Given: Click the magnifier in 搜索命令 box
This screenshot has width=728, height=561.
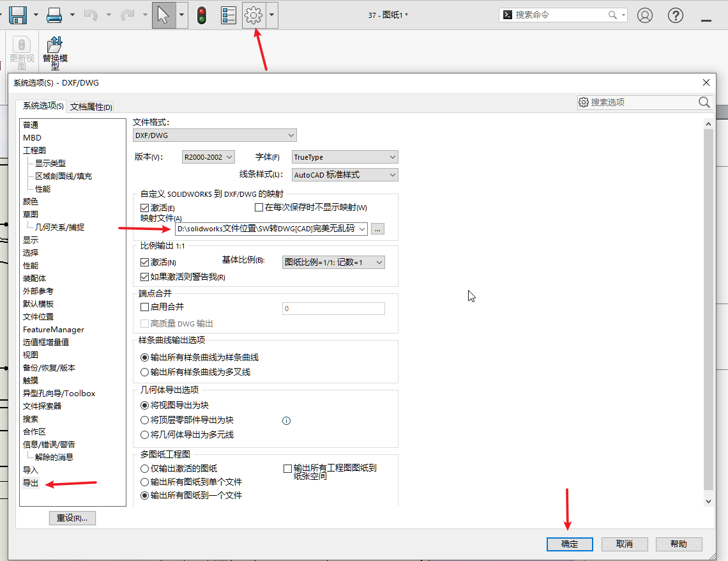Looking at the screenshot, I should click(612, 15).
